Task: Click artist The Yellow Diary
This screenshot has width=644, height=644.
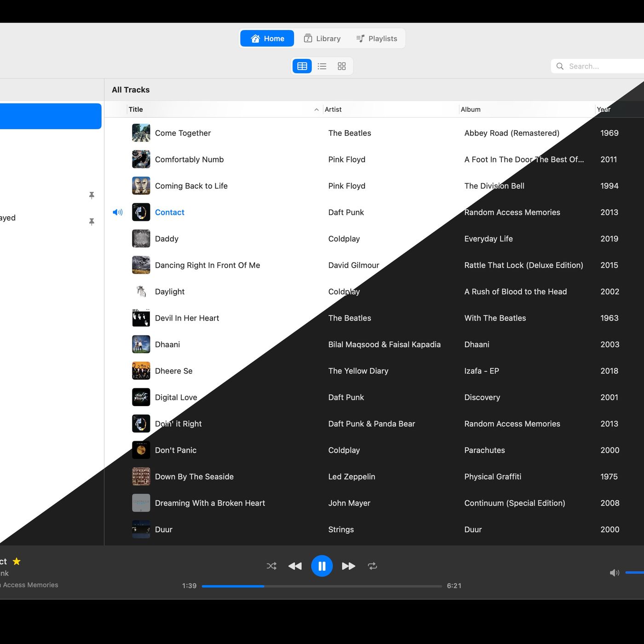Action: [x=358, y=371]
